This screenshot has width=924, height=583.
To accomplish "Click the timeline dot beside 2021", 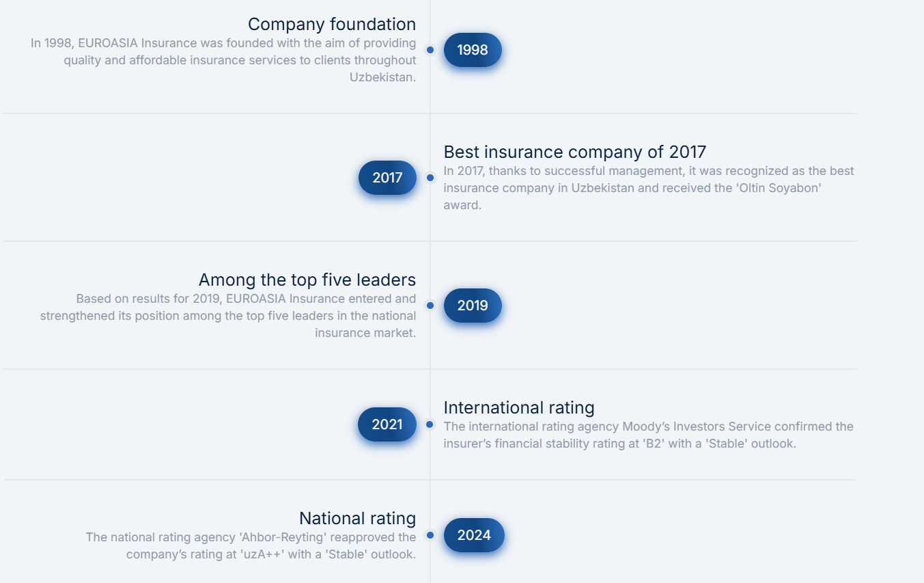I will point(430,424).
